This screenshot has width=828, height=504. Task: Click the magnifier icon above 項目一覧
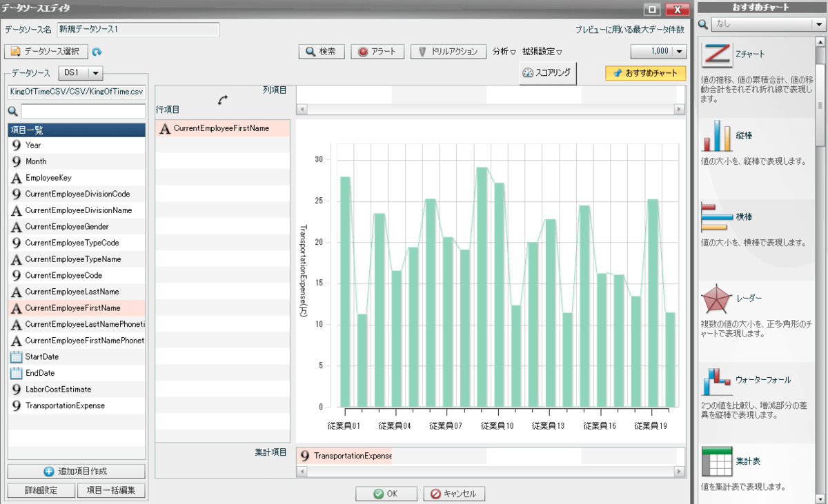tap(13, 112)
